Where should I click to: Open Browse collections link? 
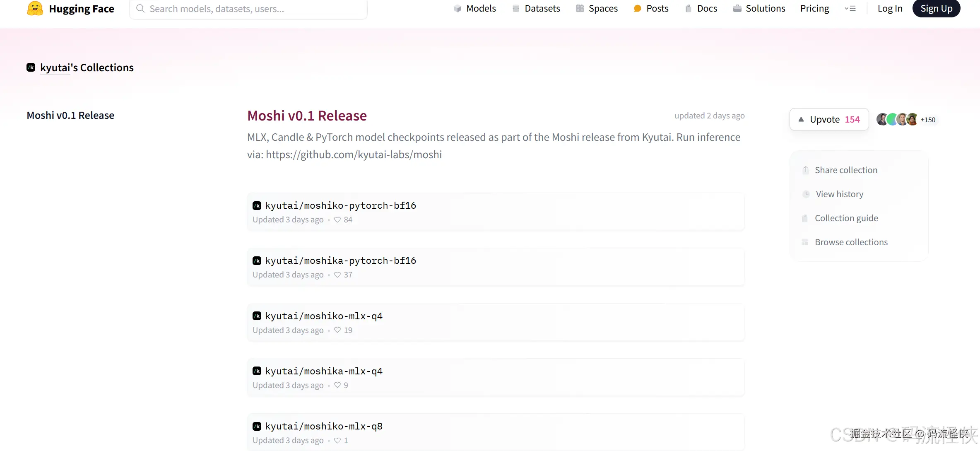845,242
